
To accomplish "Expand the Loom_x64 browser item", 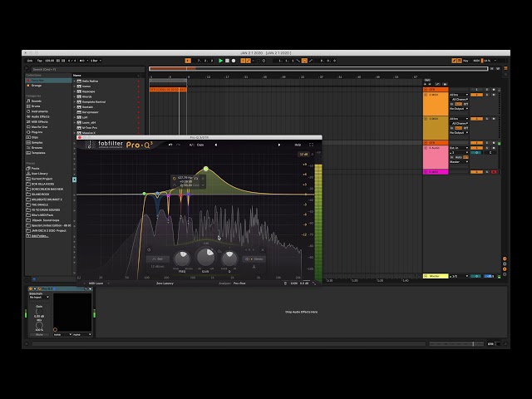I will click(74, 122).
